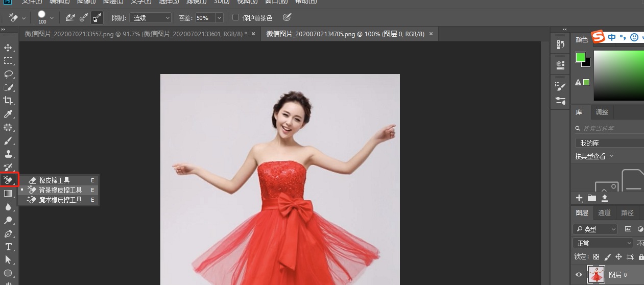Select Sampling Continuous eyedropper option
Screen dimensions: 644x285
coord(70,18)
